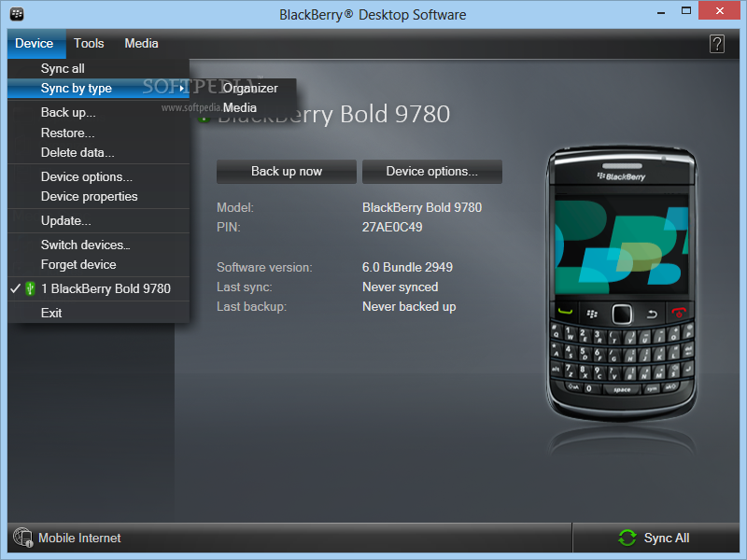Click the Never backed up value
The width and height of the screenshot is (747, 560).
pyautogui.click(x=409, y=307)
